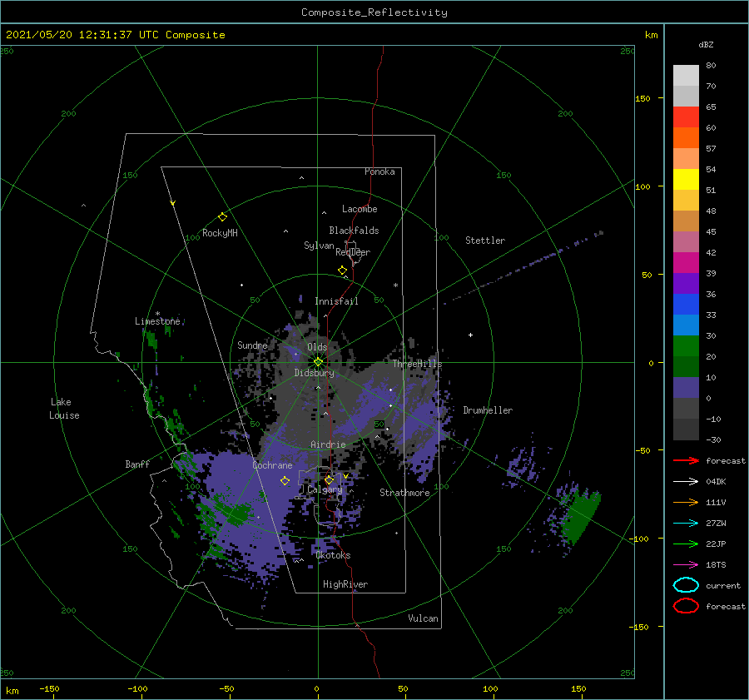The image size is (749, 700).
Task: Click the slate-purple 0-10 dBZ color swatch
Action: (686, 388)
